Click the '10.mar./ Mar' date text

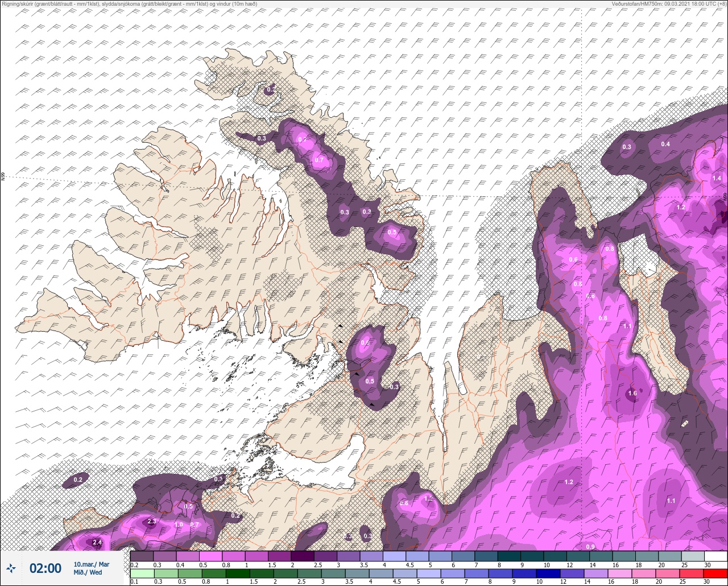click(x=91, y=564)
